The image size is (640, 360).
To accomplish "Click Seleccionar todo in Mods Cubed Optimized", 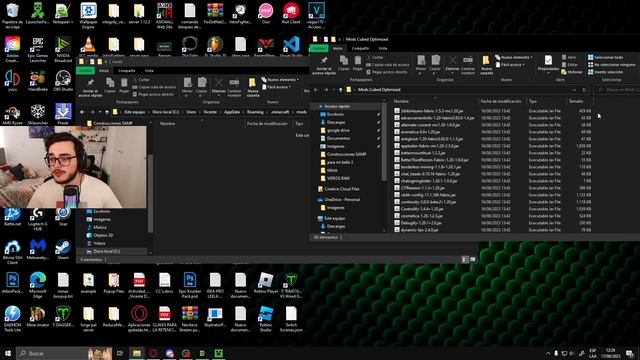I will click(x=606, y=57).
